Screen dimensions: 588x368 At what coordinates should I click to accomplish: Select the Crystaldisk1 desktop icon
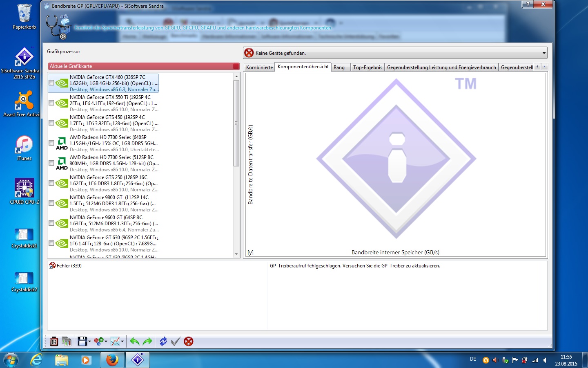coord(24,238)
